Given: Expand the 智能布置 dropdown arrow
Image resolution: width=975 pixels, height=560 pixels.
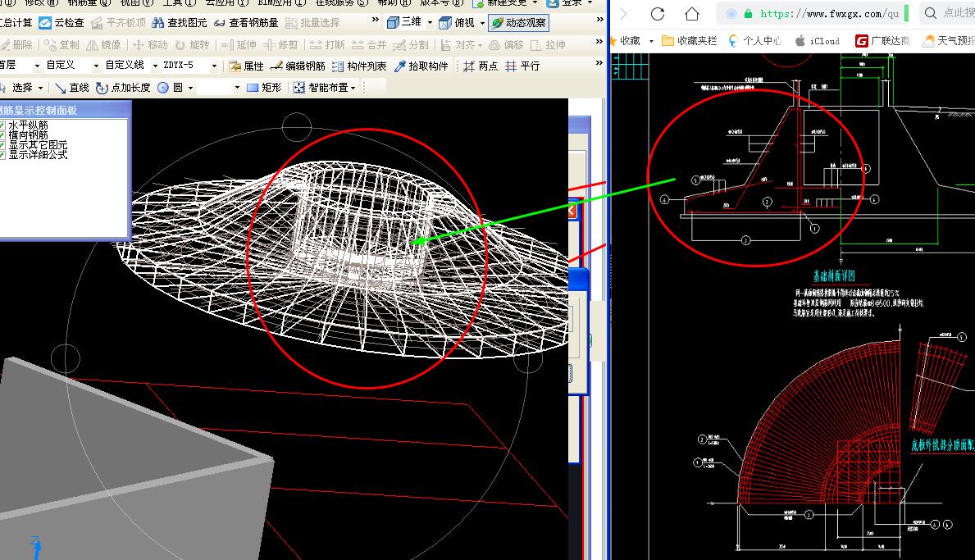Looking at the screenshot, I should tap(353, 88).
